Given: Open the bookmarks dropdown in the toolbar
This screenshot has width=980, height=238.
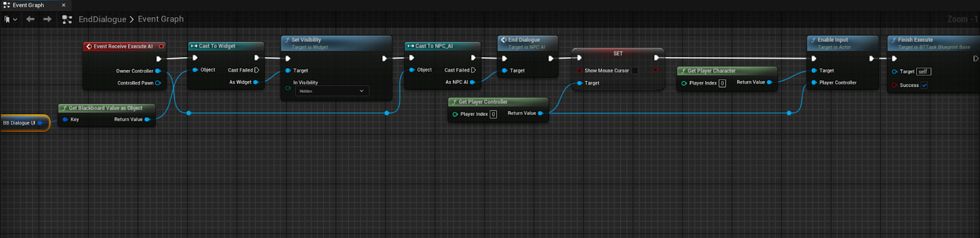Looking at the screenshot, I should pos(10,19).
